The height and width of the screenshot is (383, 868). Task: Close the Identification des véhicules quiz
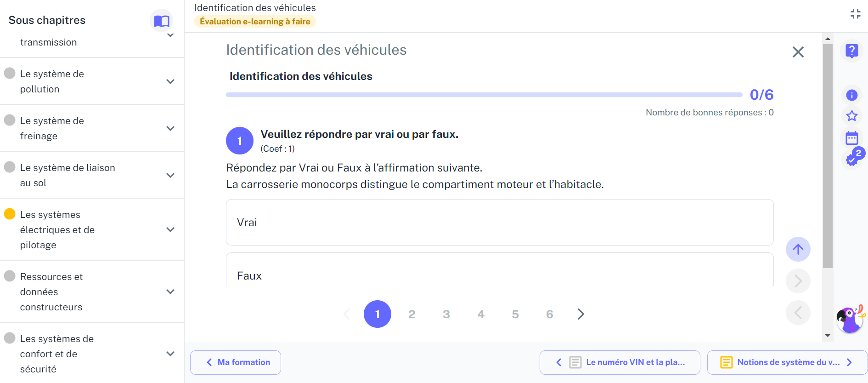pos(798,52)
